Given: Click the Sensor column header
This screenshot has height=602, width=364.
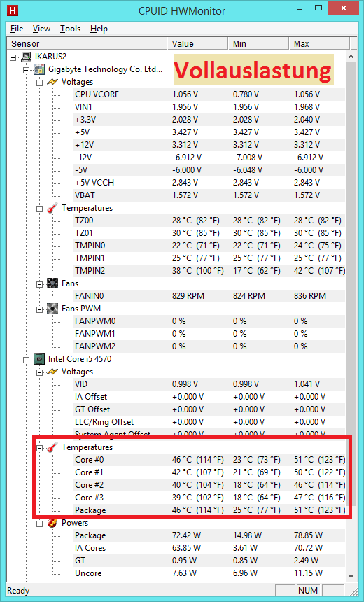Looking at the screenshot, I should coord(87,44).
